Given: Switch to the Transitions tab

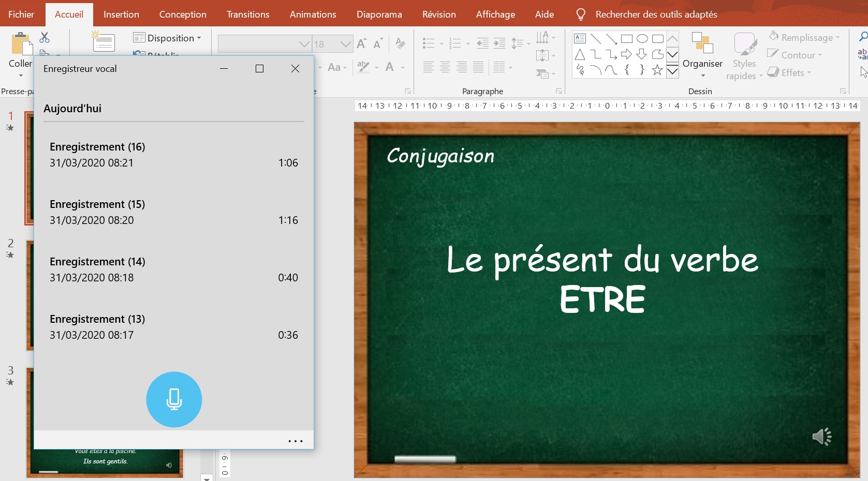Looking at the screenshot, I should (x=248, y=14).
